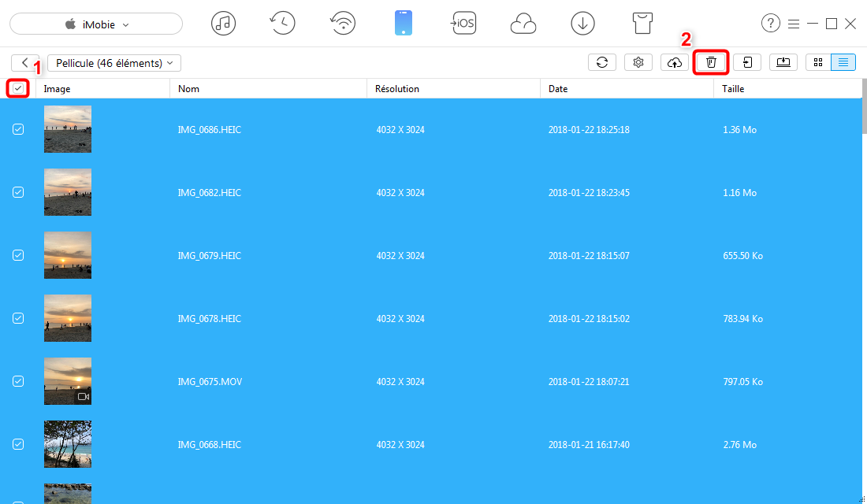This screenshot has height=504, width=867.
Task: Open the IMG_0682.HEIC thumbnail
Action: 68,192
